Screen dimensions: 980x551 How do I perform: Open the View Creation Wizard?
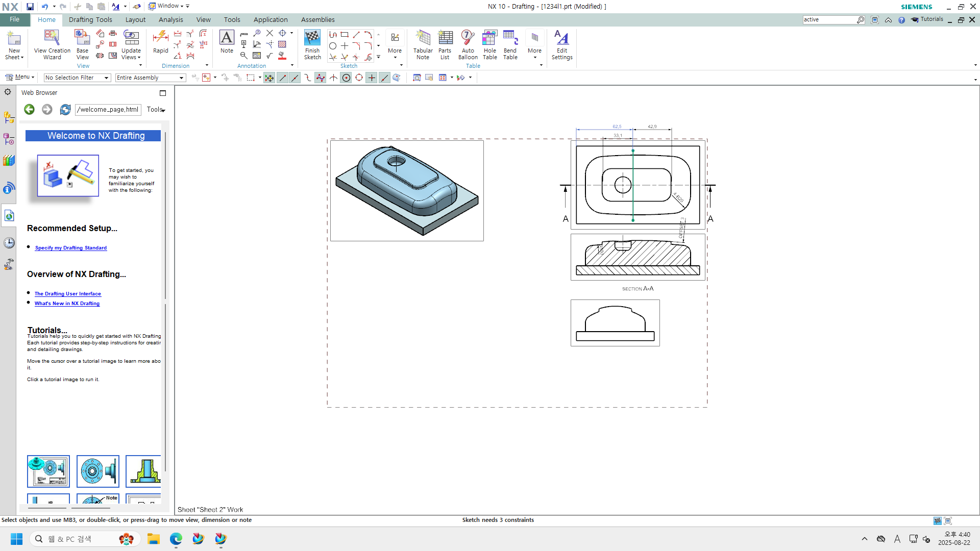tap(52, 44)
